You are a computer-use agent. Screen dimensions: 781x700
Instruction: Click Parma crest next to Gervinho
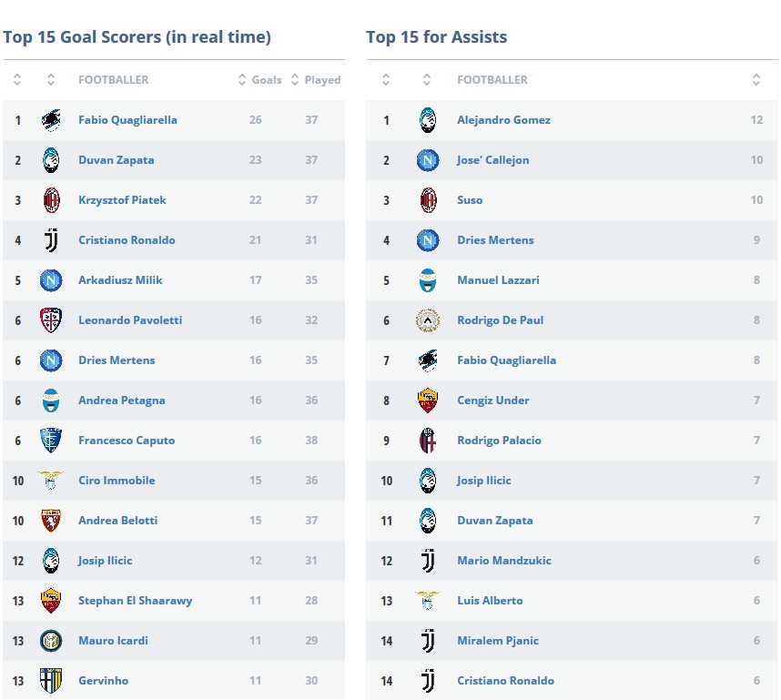(51, 681)
